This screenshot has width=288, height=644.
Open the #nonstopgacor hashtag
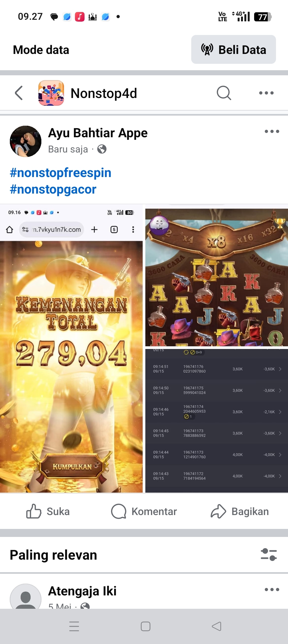click(53, 189)
